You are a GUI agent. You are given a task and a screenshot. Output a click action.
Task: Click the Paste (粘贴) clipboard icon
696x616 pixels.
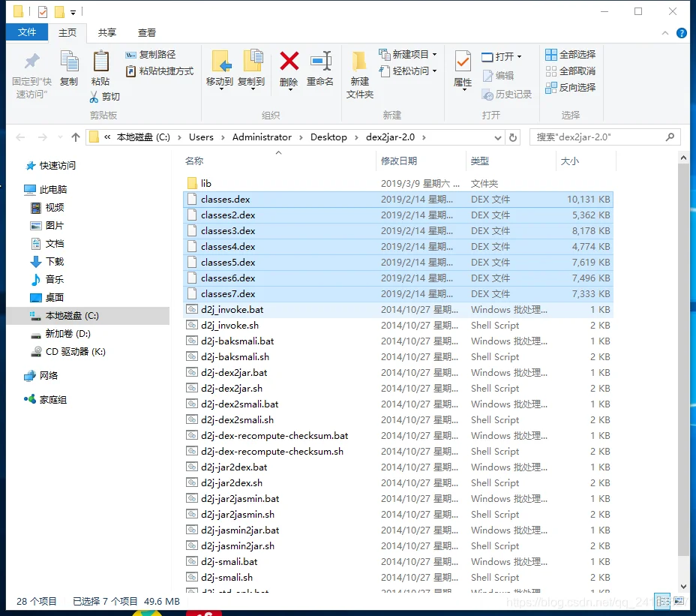pos(100,62)
